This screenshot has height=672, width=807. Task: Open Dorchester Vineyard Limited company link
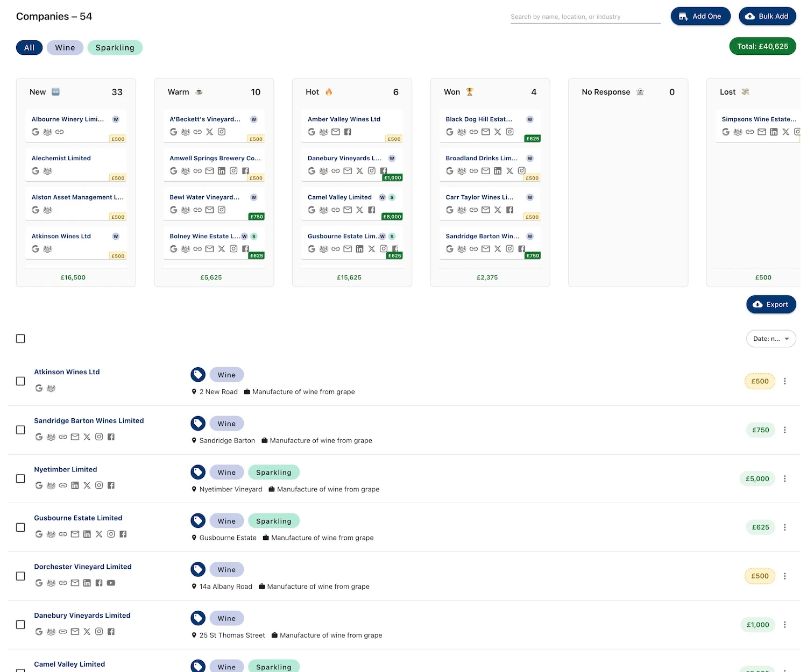[83, 567]
